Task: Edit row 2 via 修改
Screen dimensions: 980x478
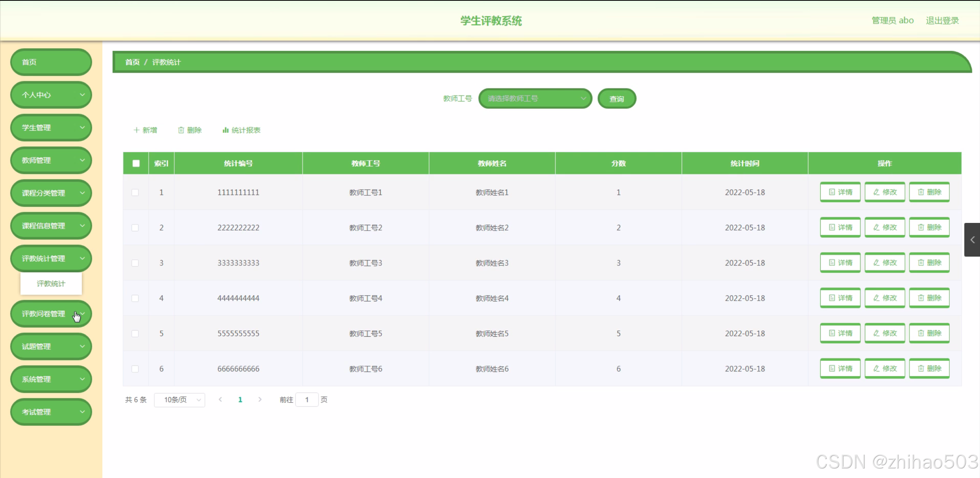Action: [885, 228]
